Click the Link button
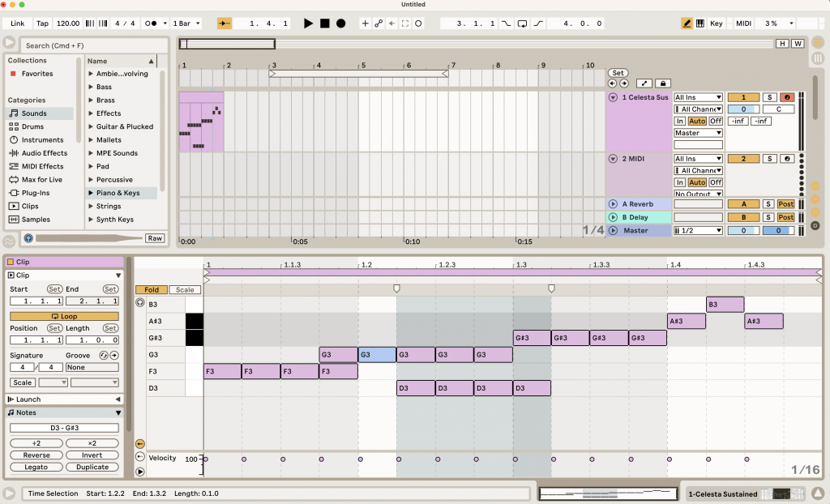Image resolution: width=830 pixels, height=504 pixels. 18,23
